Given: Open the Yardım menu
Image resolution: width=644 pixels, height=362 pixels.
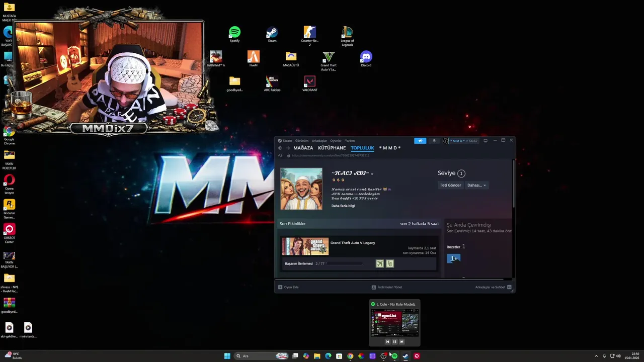Looking at the screenshot, I should click(x=350, y=141).
